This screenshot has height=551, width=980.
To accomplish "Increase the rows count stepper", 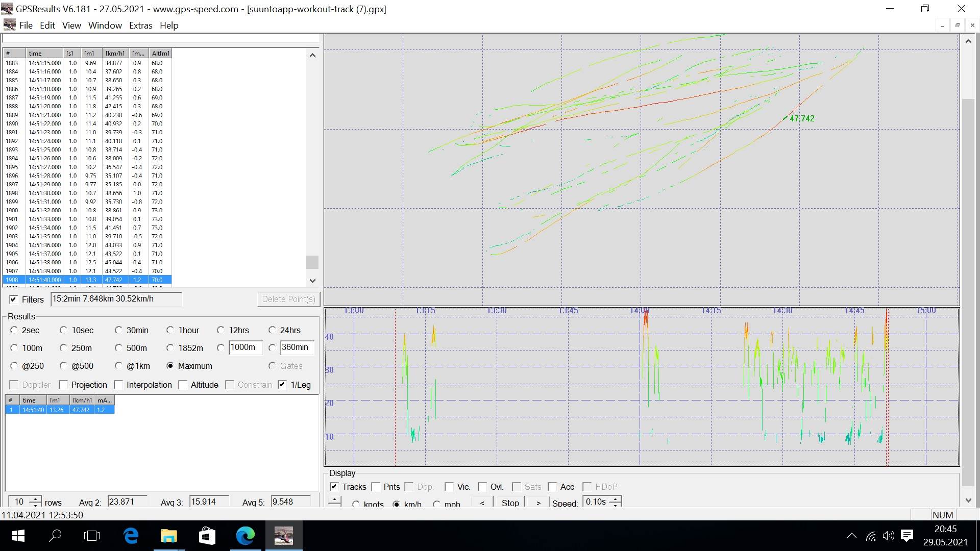I will [x=35, y=499].
